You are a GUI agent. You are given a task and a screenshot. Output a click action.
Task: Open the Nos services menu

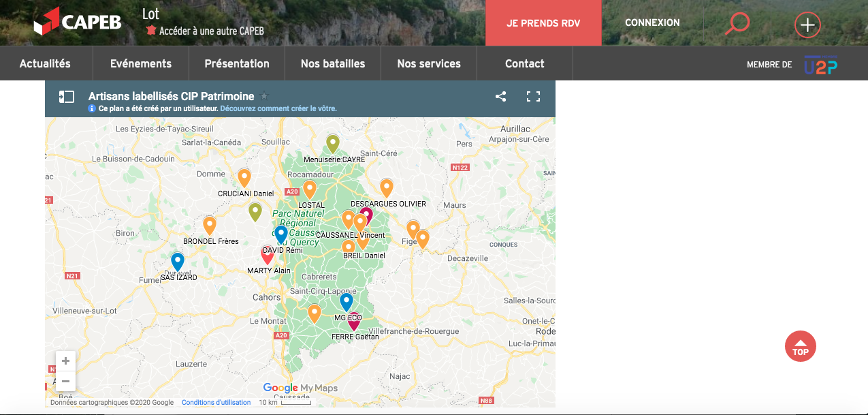(429, 63)
